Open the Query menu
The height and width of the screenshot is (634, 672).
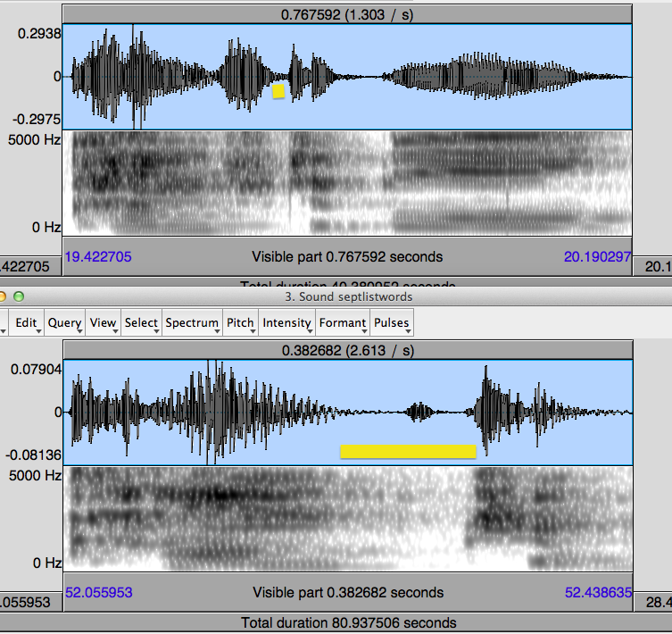tap(64, 323)
